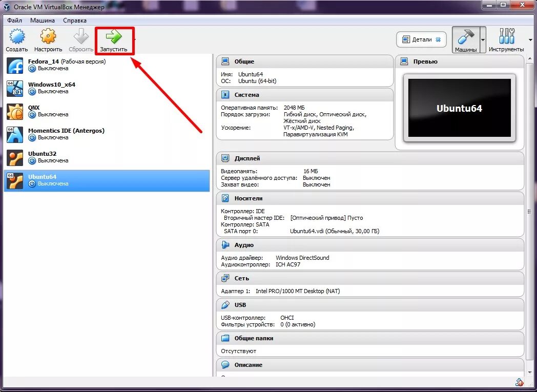Click the Общие папки folder icon
This screenshot has height=392, width=537.
[225, 338]
